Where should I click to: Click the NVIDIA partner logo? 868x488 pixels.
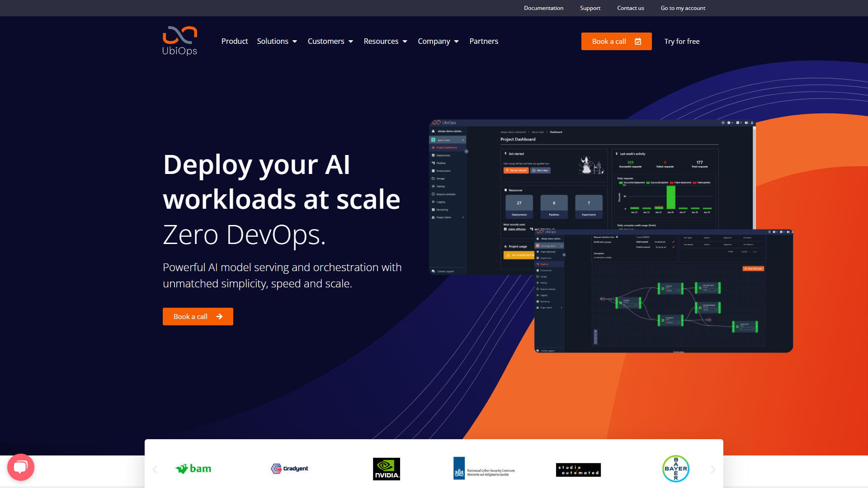[x=386, y=469]
